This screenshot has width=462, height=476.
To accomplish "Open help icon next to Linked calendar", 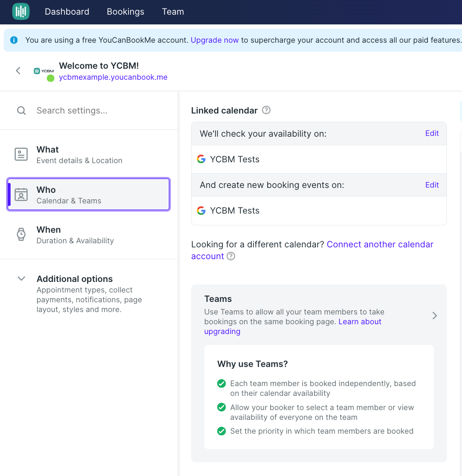I will [x=266, y=110].
